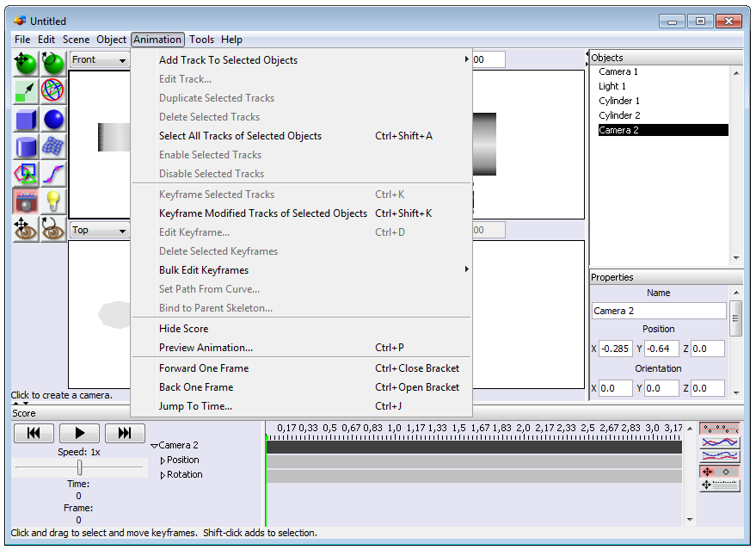
Task: Select the Create Spline Mesh tool
Action: pyautogui.click(x=53, y=146)
